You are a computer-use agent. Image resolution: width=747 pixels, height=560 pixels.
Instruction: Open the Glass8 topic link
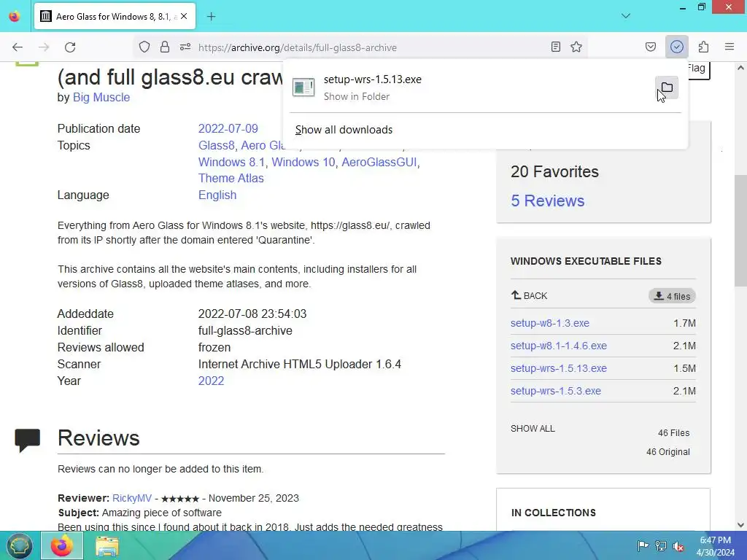click(216, 145)
